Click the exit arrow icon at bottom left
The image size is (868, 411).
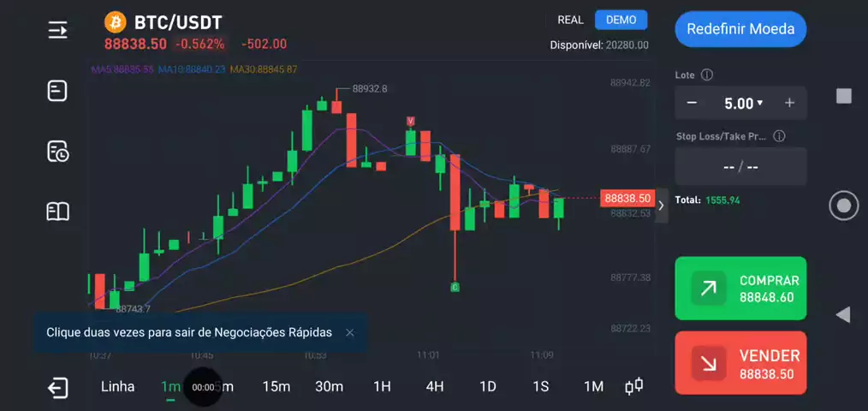(x=57, y=388)
